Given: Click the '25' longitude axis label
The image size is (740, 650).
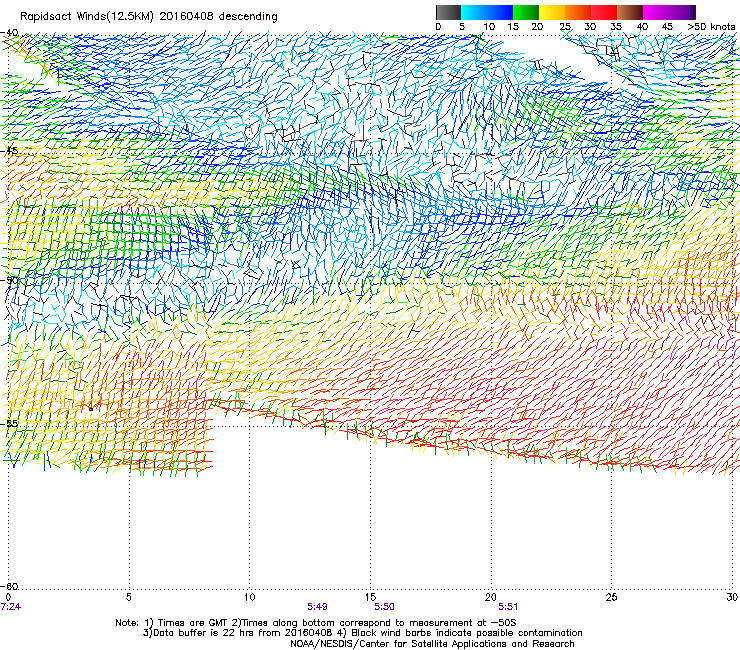Looking at the screenshot, I should [x=611, y=597].
